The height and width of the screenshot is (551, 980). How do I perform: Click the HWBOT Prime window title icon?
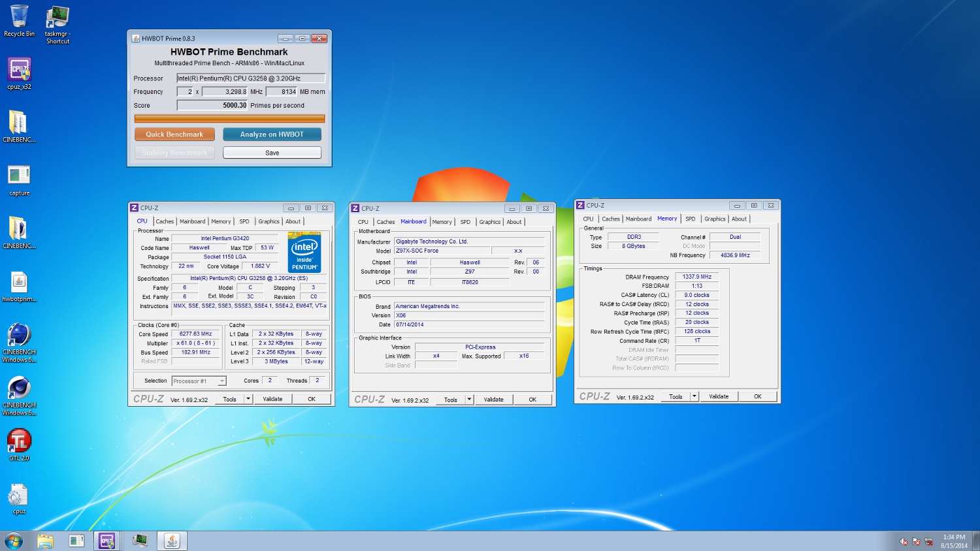(x=136, y=39)
